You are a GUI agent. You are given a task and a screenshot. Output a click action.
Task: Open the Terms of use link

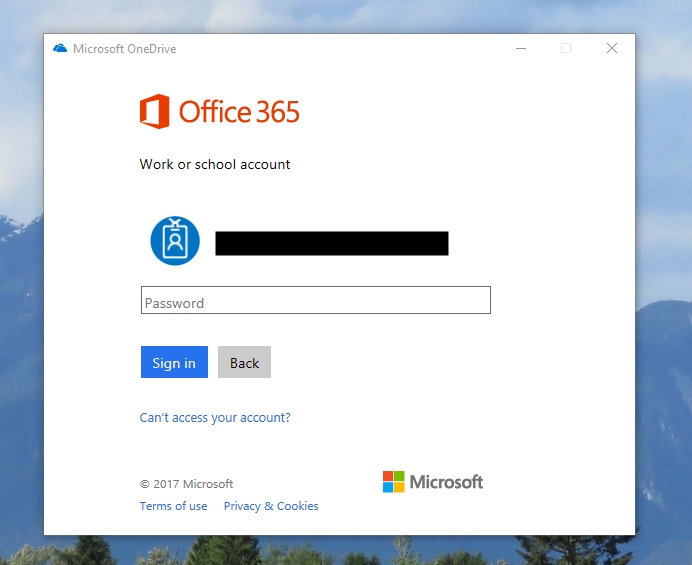point(173,506)
